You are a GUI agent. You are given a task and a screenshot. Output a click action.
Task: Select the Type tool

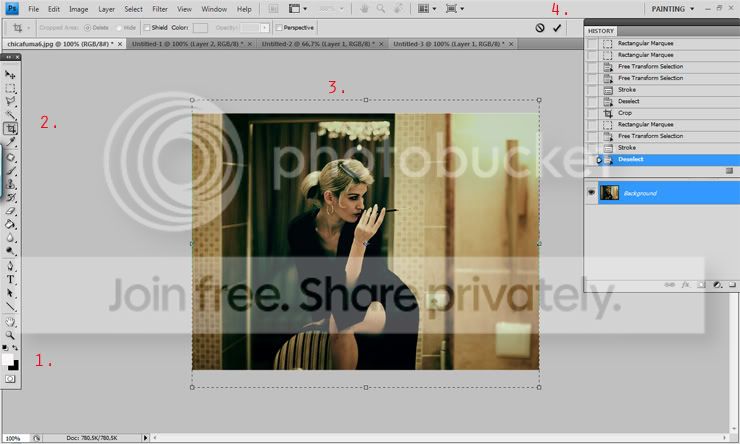point(11,280)
